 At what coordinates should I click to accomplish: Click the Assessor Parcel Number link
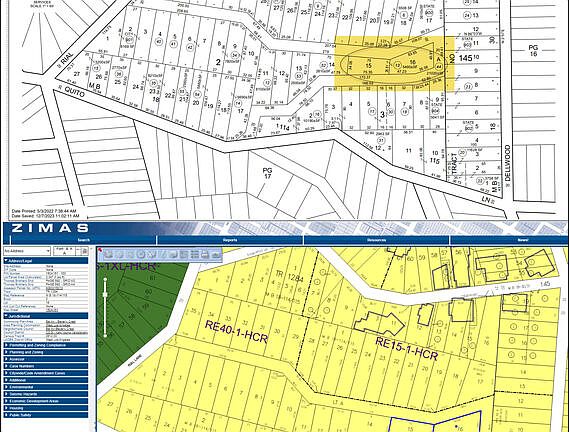[x=54, y=289]
